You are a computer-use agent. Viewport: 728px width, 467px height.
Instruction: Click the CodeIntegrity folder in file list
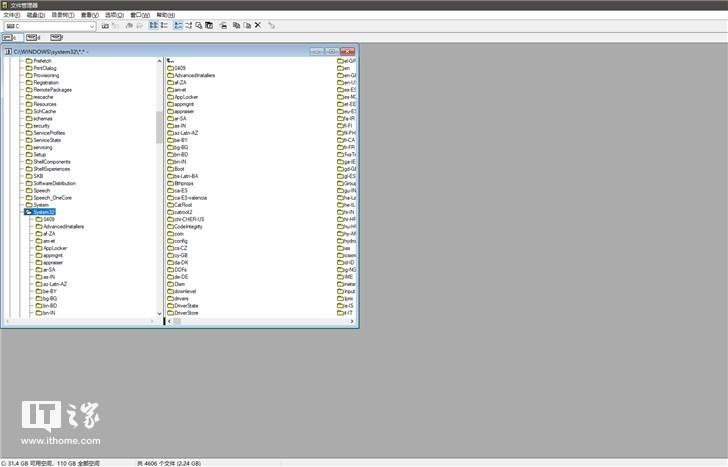point(188,226)
